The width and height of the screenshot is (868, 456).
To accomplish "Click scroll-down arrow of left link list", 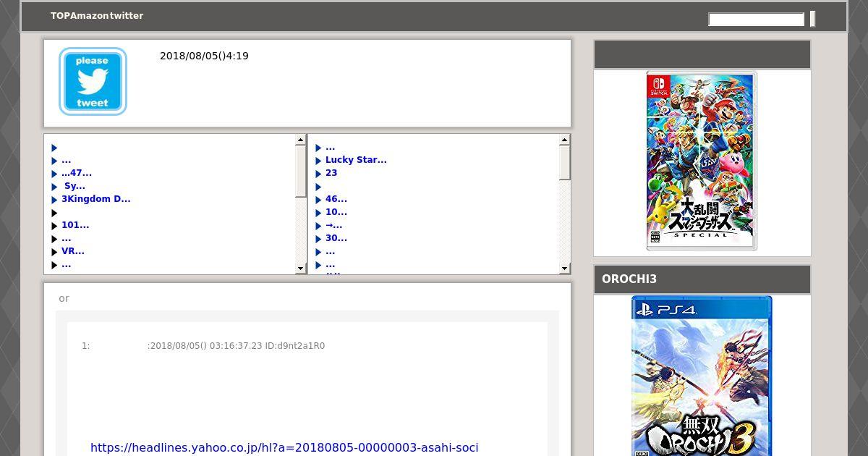I will (301, 269).
